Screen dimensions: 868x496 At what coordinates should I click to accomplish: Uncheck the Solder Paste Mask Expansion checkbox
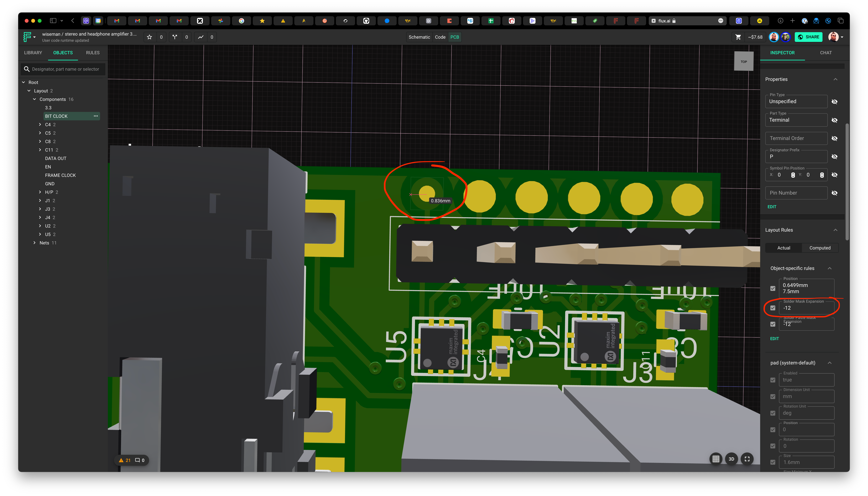(x=773, y=324)
